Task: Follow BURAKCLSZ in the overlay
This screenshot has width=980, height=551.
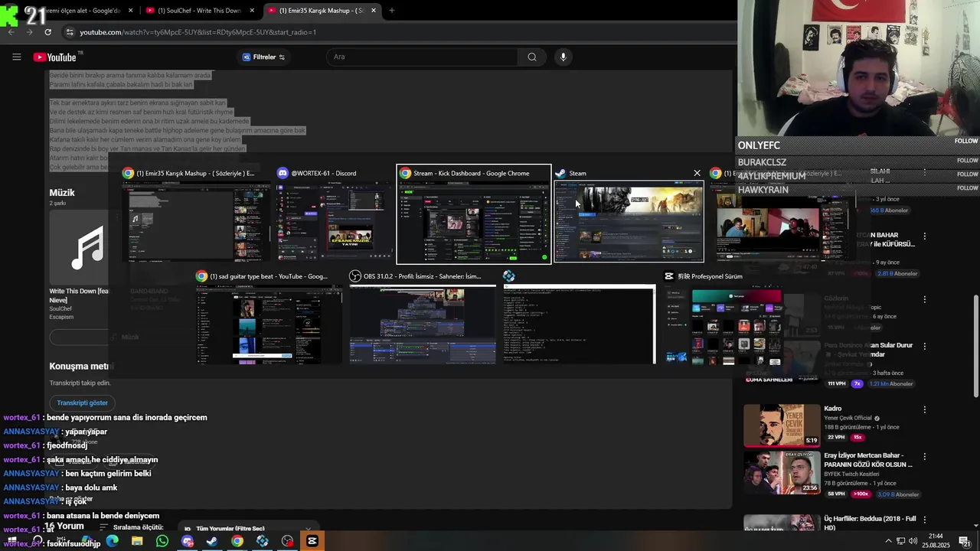Action: [967, 161]
